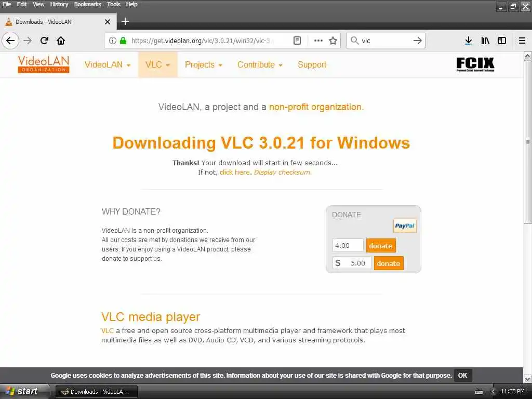
Task: Open the Tools menu
Action: click(x=114, y=4)
